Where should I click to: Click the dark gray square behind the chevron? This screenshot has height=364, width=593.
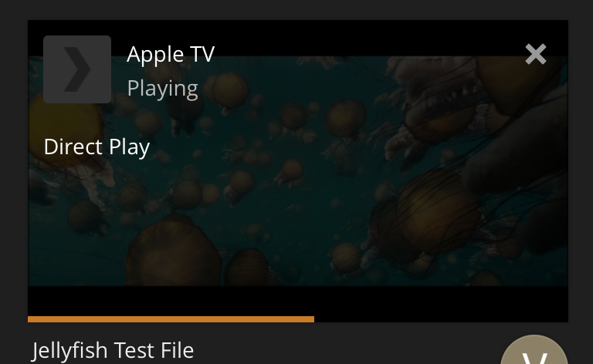click(77, 69)
